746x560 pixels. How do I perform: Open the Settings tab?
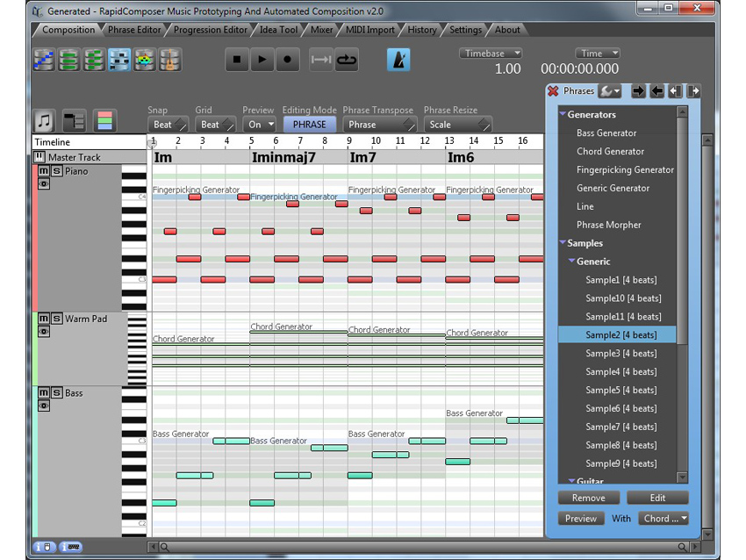(465, 30)
